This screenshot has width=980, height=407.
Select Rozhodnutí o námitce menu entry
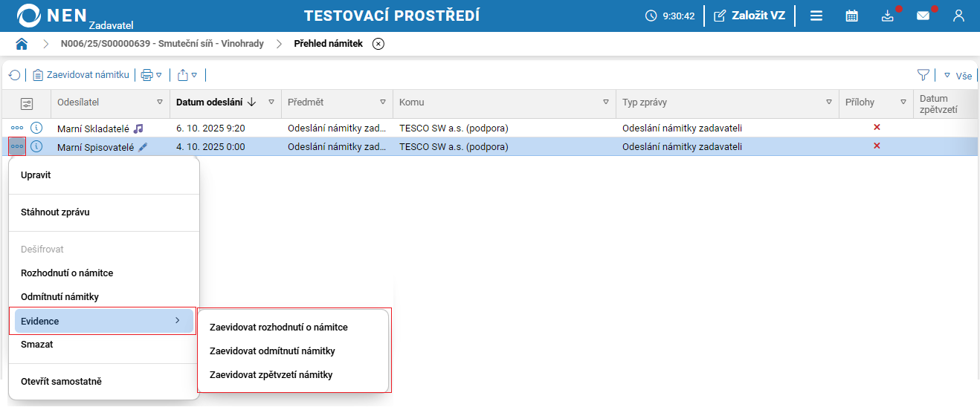point(67,273)
